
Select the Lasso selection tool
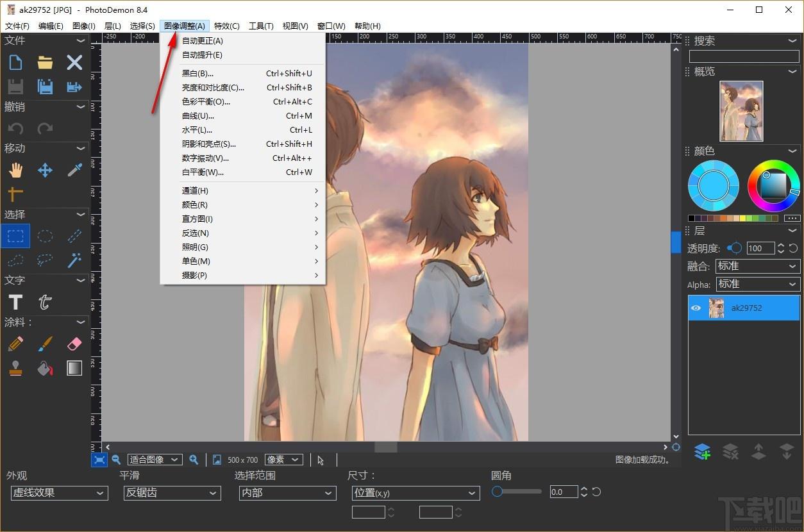[x=45, y=260]
